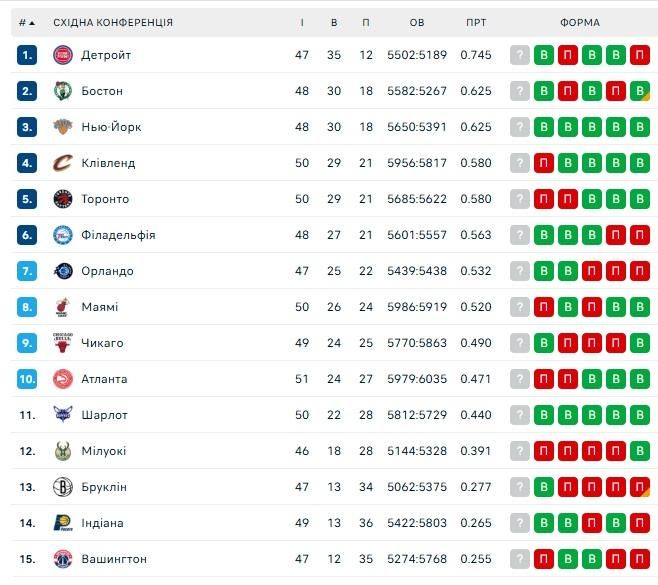Sort standings by ПРТ column header

click(x=476, y=22)
